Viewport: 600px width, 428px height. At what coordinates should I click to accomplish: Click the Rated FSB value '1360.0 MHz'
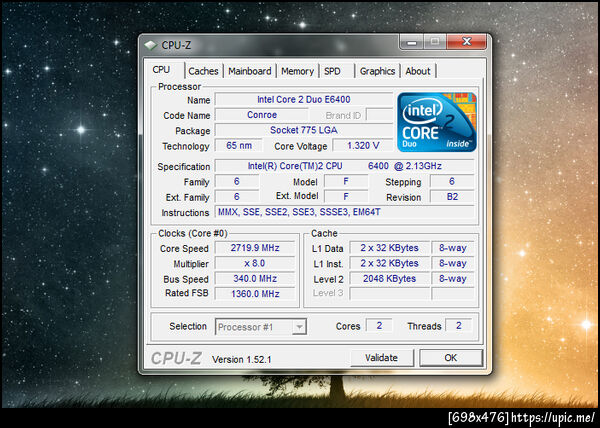pos(255,294)
